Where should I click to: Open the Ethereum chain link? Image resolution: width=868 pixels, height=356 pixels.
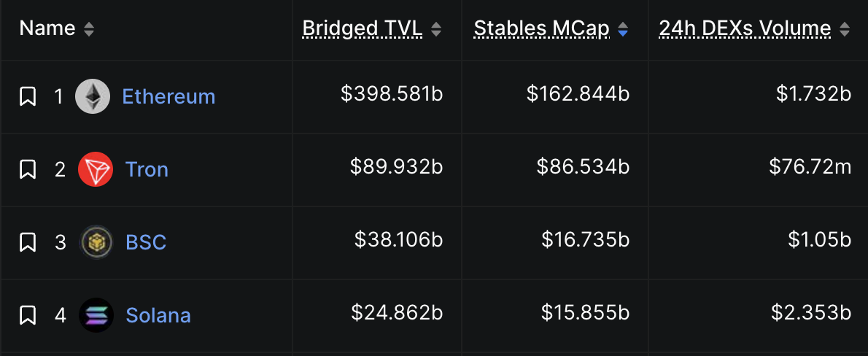pos(168,96)
